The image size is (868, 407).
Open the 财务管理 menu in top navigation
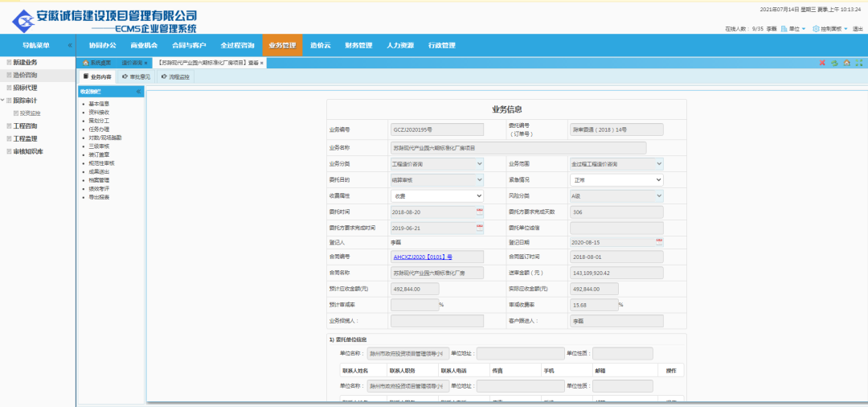(358, 46)
